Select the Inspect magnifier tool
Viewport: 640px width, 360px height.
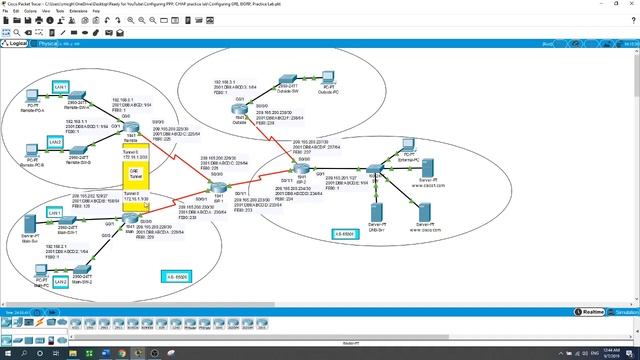point(17,32)
